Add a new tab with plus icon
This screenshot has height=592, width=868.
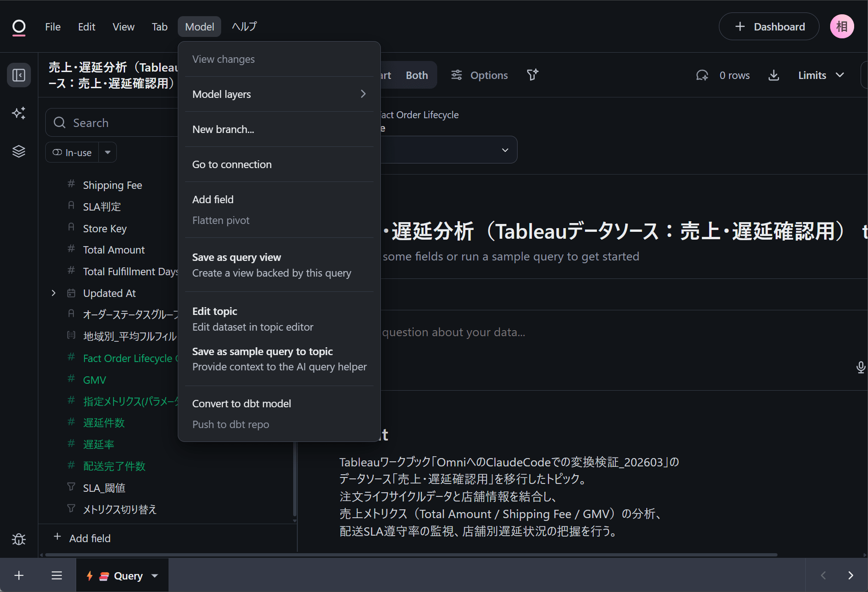[19, 575]
